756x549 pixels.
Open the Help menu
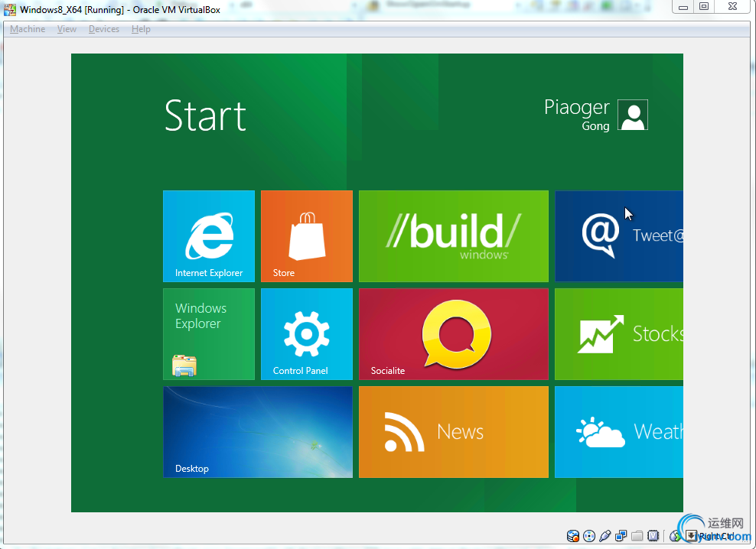point(141,29)
